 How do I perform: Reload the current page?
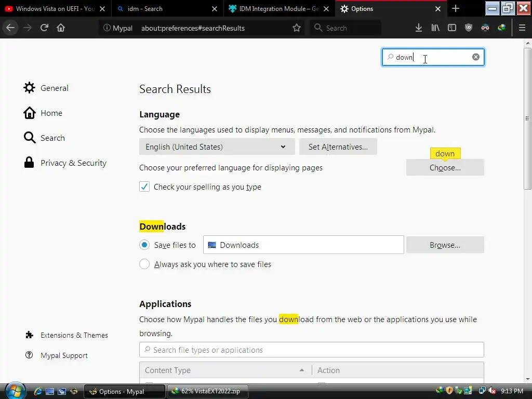click(x=44, y=28)
